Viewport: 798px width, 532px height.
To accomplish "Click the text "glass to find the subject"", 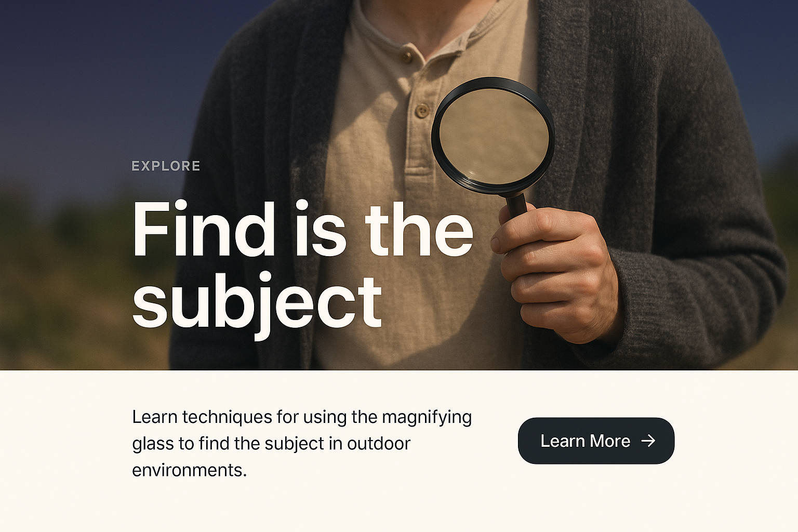I will coord(228,443).
